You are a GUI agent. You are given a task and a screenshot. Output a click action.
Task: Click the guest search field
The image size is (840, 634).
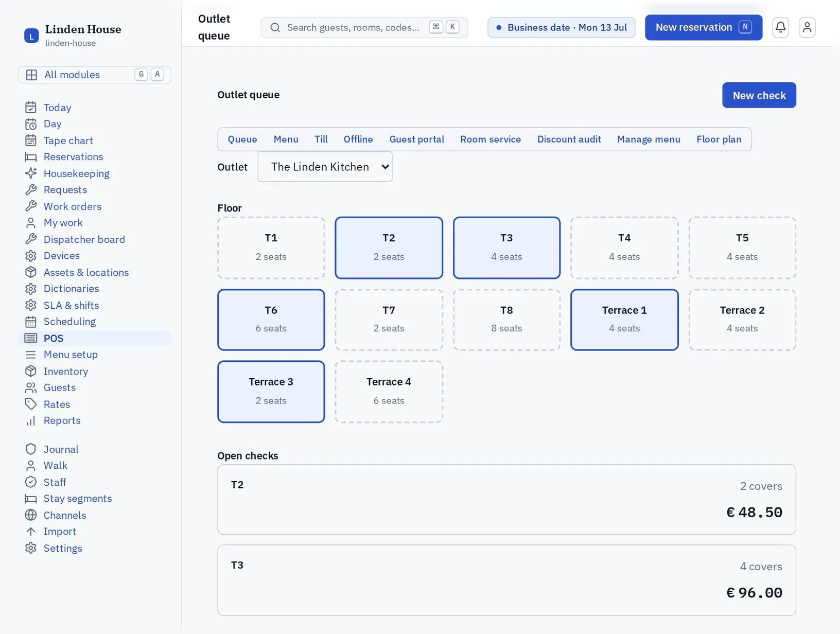364,27
